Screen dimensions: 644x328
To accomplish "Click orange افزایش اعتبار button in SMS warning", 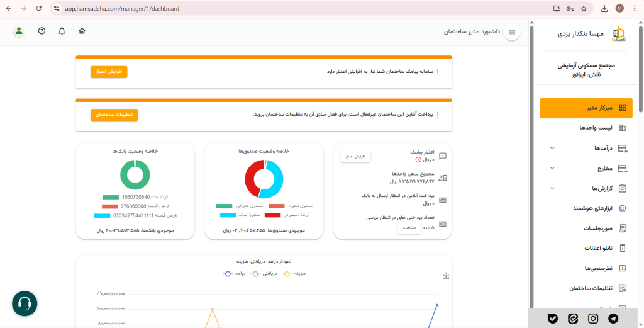I will coord(109,72).
